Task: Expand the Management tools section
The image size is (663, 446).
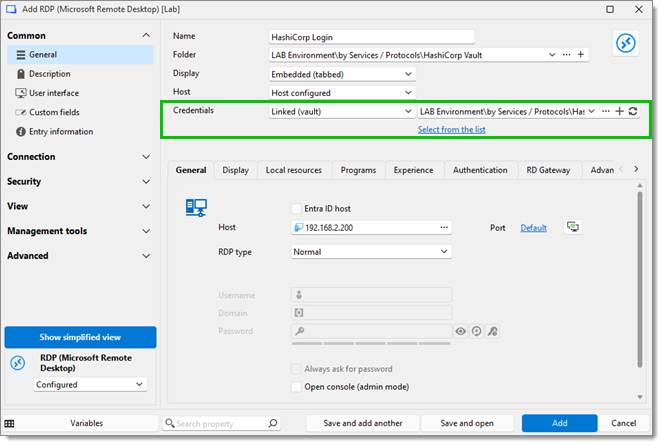Action: [146, 231]
